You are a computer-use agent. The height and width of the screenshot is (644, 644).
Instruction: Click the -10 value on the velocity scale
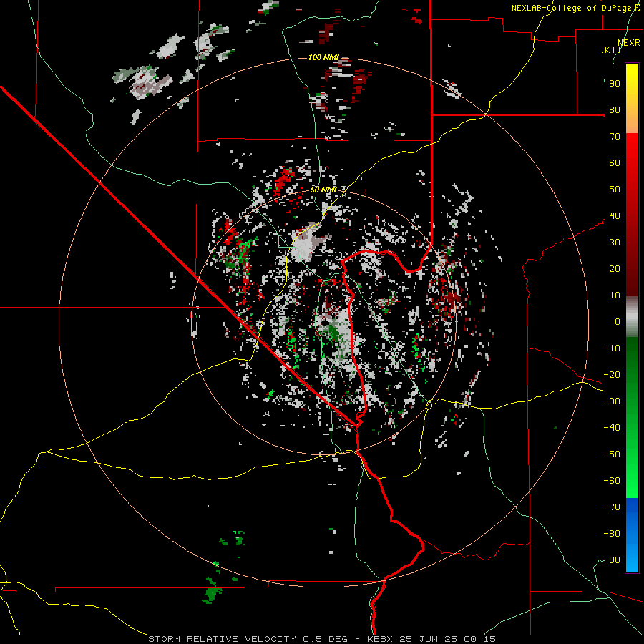612,348
